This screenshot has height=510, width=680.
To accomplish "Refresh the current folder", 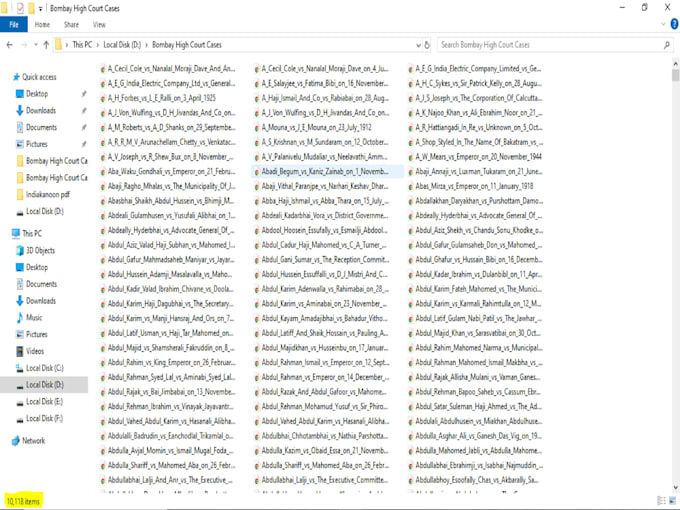I will click(427, 45).
